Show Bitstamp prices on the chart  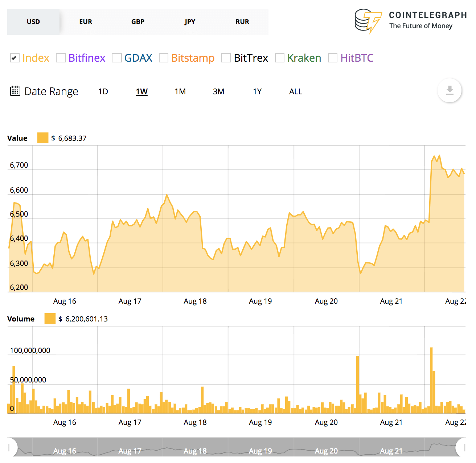click(x=164, y=58)
